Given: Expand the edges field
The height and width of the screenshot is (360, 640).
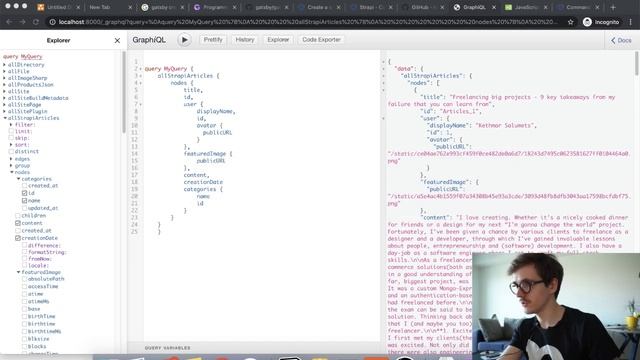Looking at the screenshot, I should pyautogui.click(x=11, y=159).
